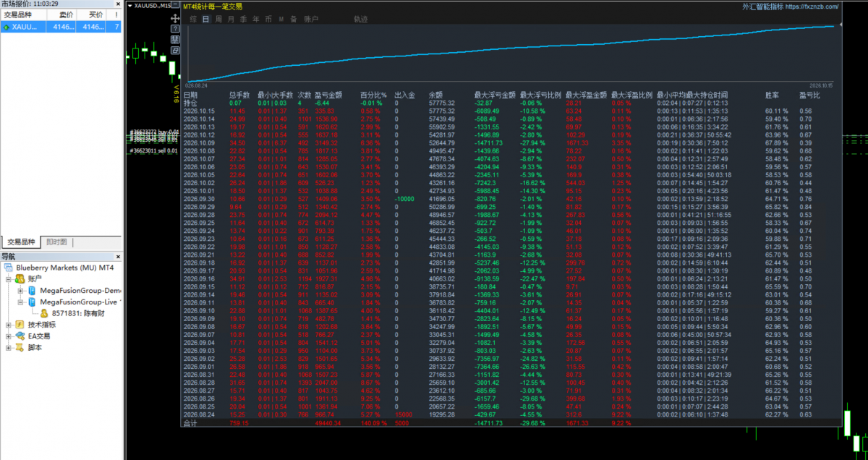The height and width of the screenshot is (460, 868).
Task: Click the calculator icon below the help icon
Action: [175, 40]
